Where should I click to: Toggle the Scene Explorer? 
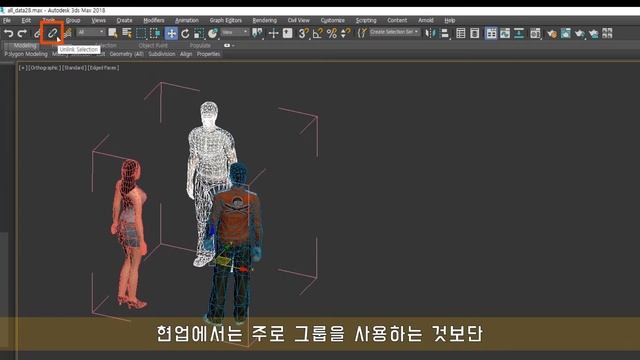(x=461, y=33)
